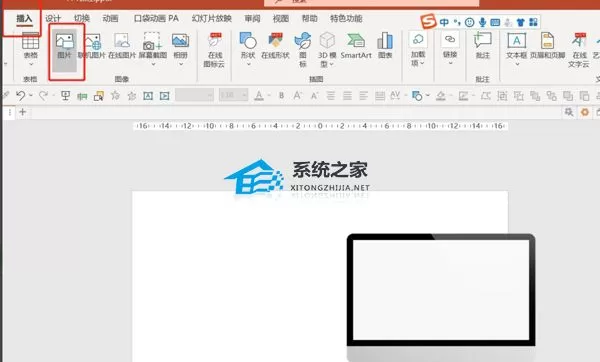Open the 幻灯片放映 Slide Show tab
The image size is (600, 362).
[x=212, y=18]
